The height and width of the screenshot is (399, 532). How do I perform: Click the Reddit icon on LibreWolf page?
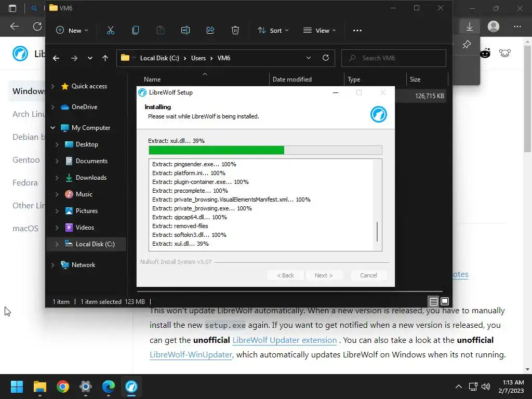click(x=485, y=54)
